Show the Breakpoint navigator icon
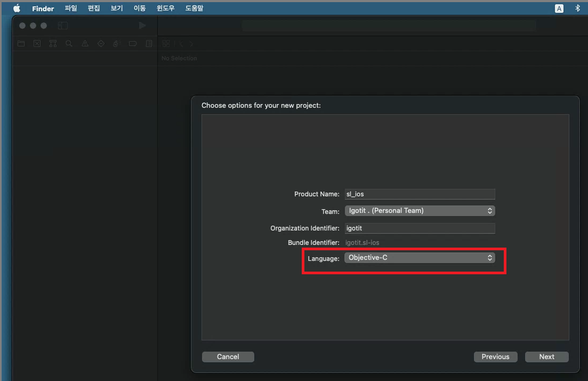 [x=133, y=44]
